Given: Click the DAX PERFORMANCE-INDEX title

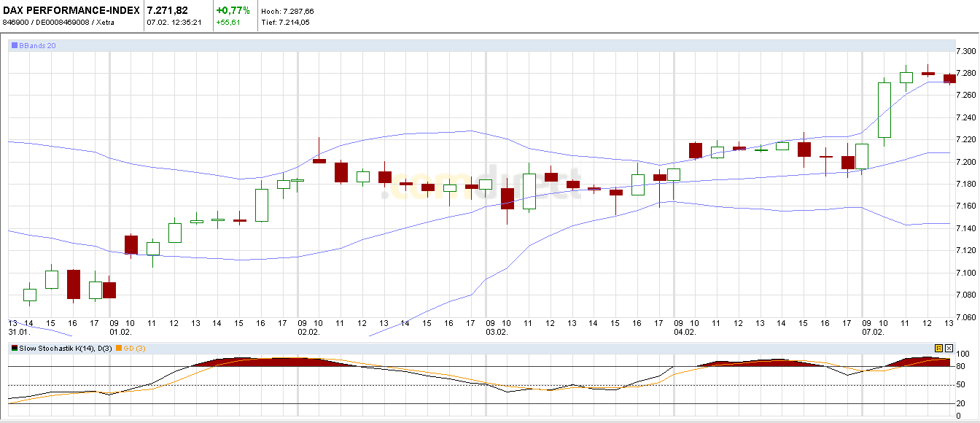Looking at the screenshot, I should (71, 10).
